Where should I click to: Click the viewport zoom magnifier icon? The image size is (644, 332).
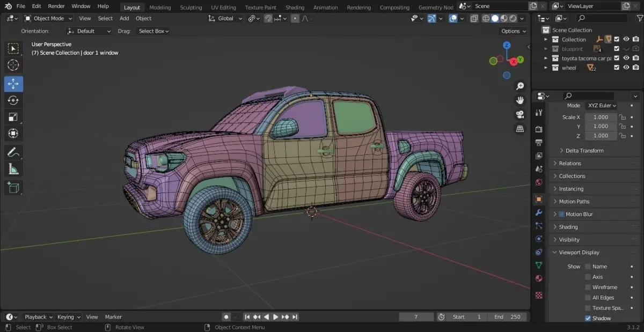[519, 86]
